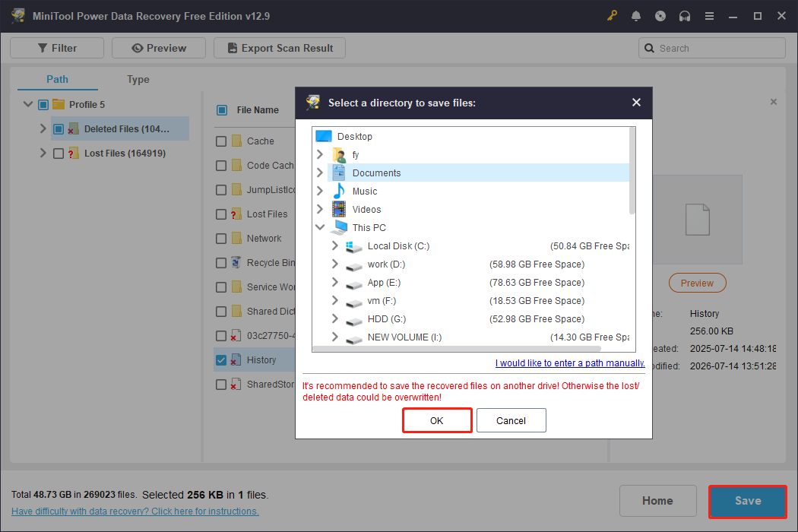Open the headphones support icon

point(685,16)
